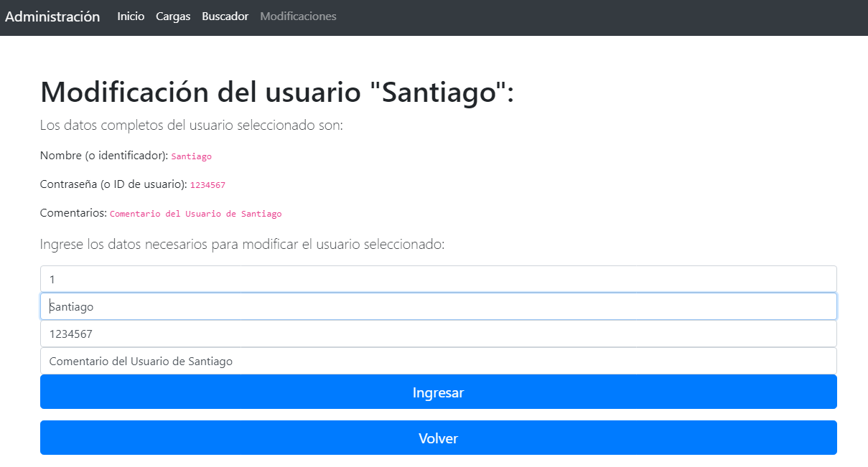This screenshot has width=868, height=467.
Task: Click inside the field containing '1'
Action: [438, 278]
